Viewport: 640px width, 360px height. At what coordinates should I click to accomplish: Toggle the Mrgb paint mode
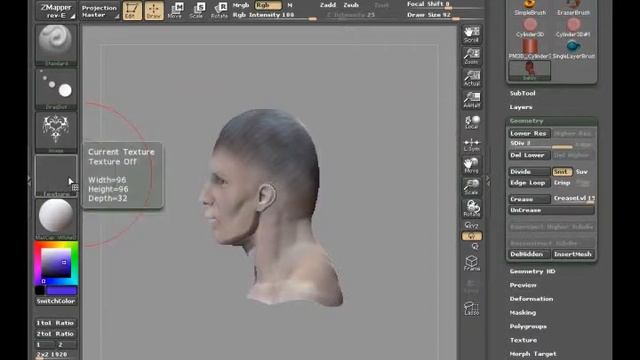pyautogui.click(x=240, y=5)
